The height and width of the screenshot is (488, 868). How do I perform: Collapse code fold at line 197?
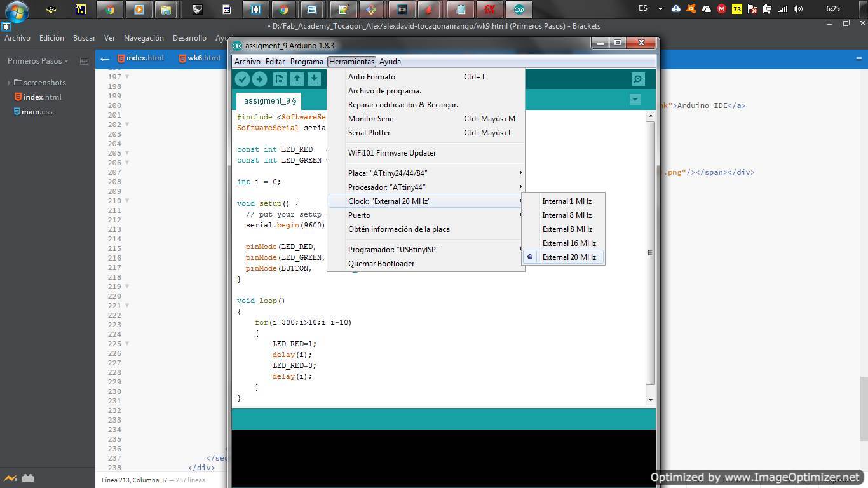pos(126,77)
